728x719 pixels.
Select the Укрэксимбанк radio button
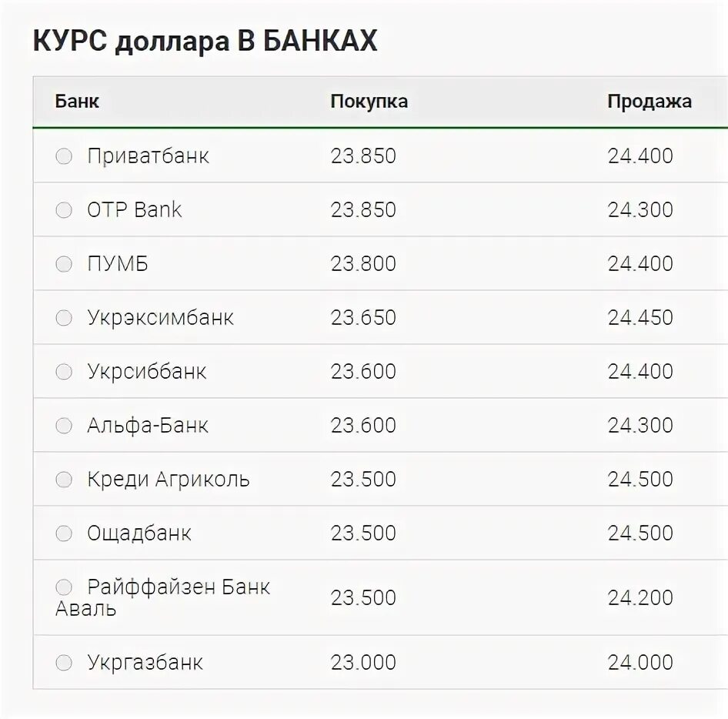pyautogui.click(x=64, y=318)
